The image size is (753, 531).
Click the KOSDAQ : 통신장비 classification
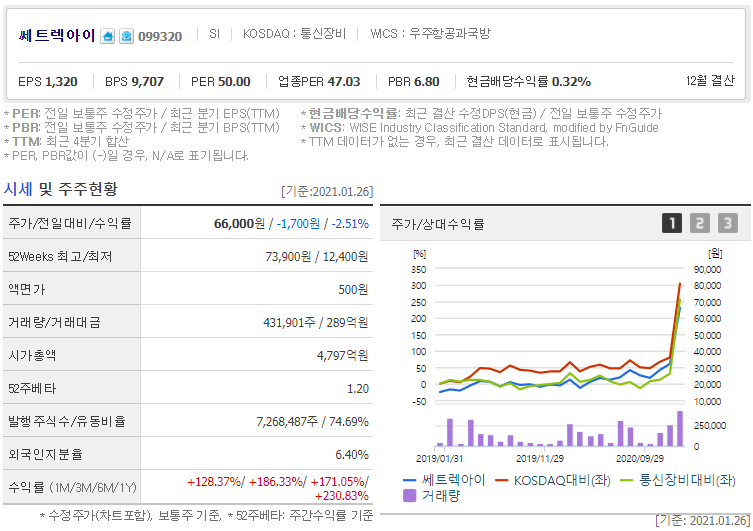[x=294, y=34]
